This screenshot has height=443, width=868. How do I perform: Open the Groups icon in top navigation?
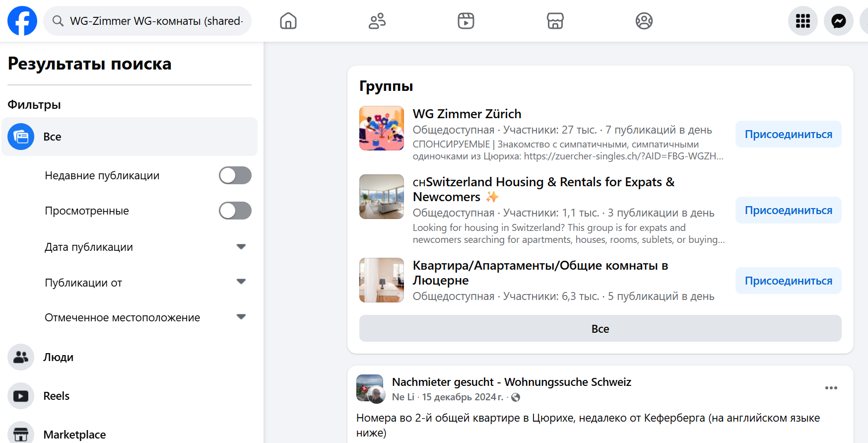(x=644, y=21)
